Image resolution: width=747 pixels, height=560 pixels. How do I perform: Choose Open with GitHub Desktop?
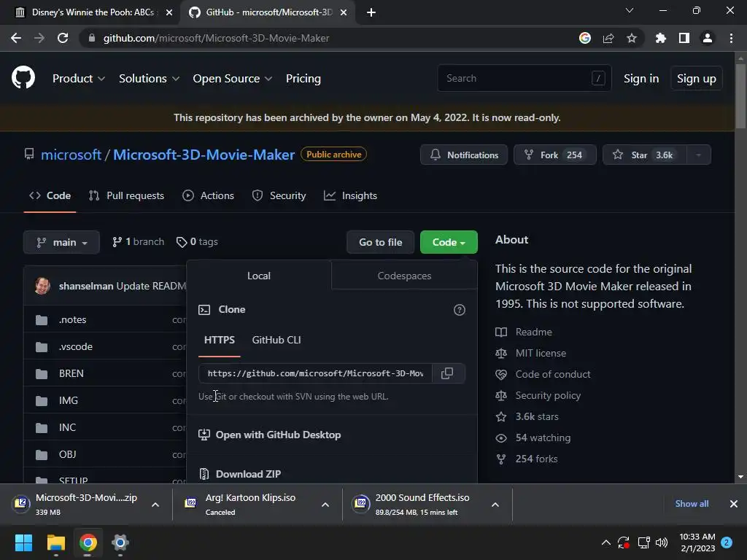click(x=270, y=435)
